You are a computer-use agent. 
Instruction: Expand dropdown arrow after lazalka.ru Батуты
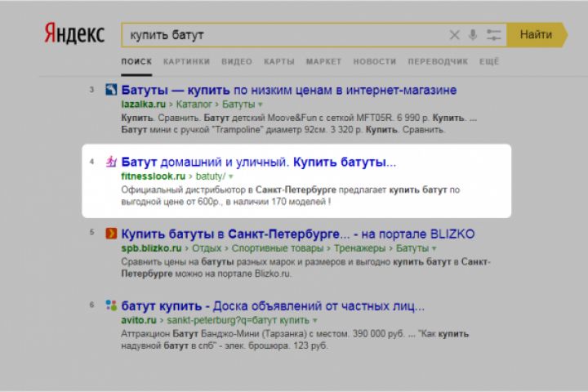[x=261, y=105]
